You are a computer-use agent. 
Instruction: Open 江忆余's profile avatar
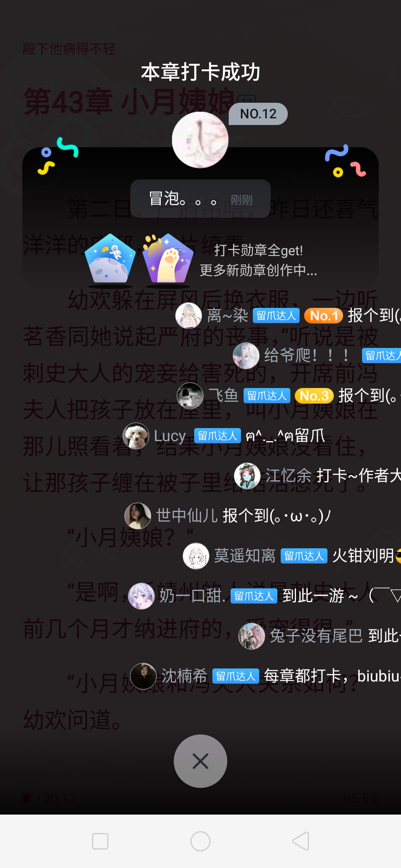(247, 476)
